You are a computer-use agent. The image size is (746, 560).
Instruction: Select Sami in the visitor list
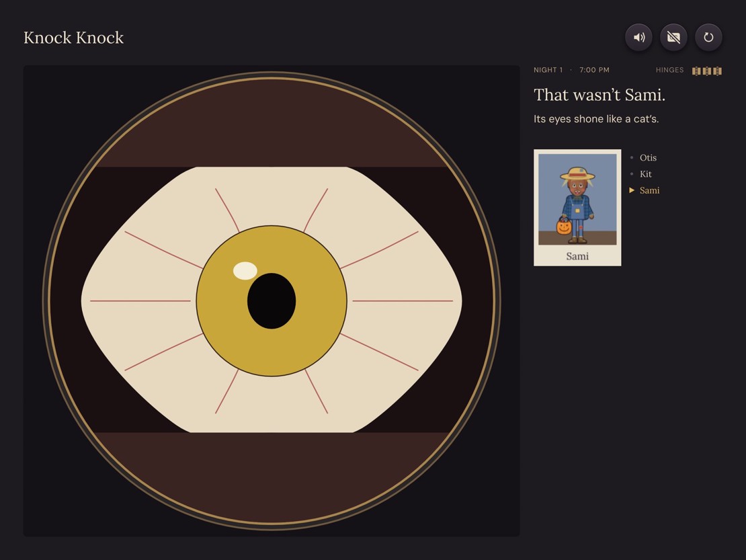point(649,190)
